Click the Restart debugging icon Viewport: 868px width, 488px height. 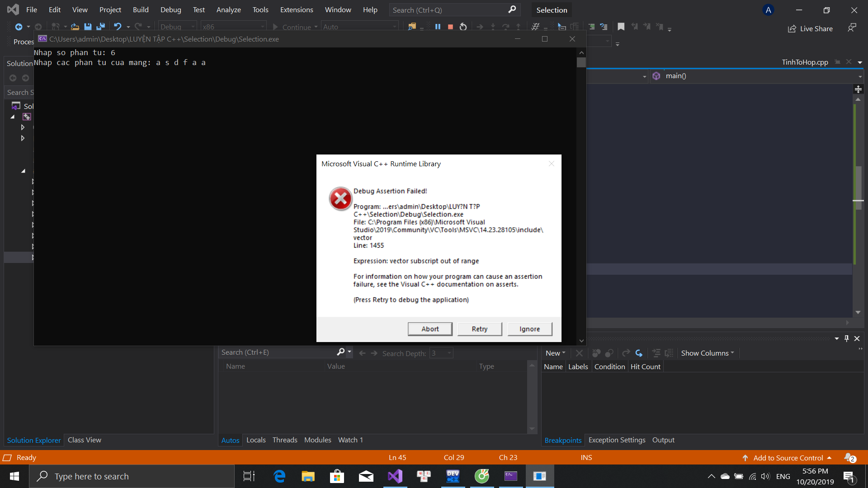pyautogui.click(x=463, y=27)
